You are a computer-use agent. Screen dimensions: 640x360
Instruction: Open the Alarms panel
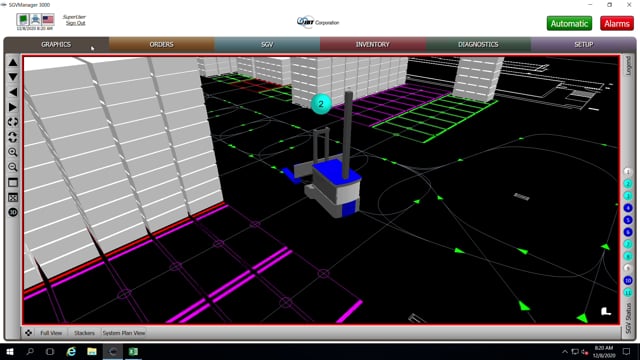point(617,23)
